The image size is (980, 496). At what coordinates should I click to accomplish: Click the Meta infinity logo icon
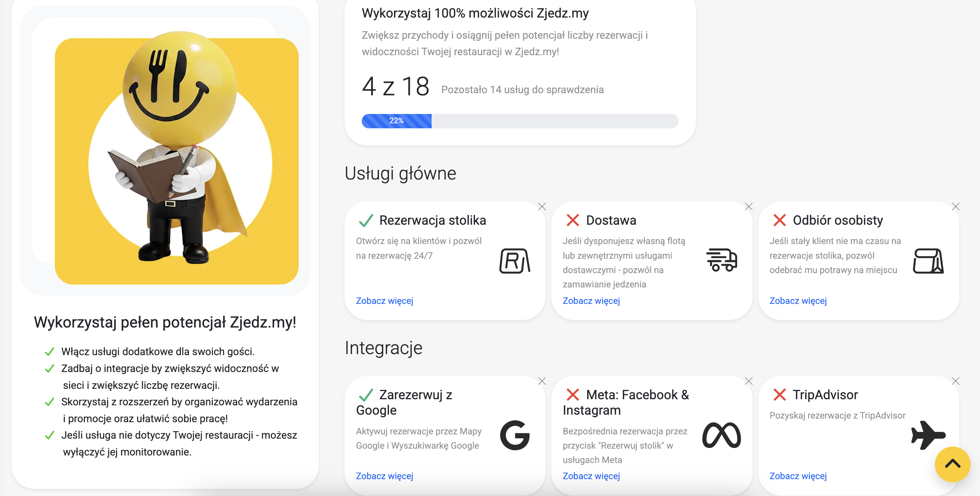coord(721,435)
